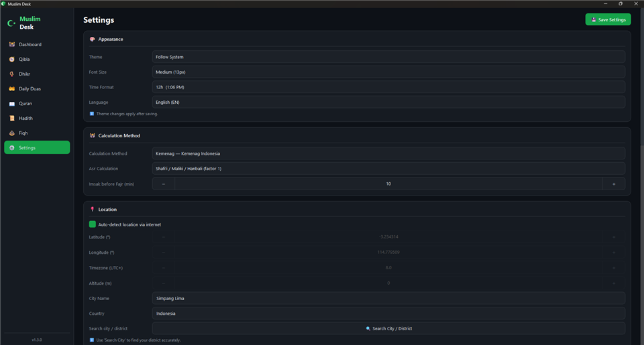The height and width of the screenshot is (345, 644).
Task: Click the Quran book icon
Action: [x=12, y=103]
